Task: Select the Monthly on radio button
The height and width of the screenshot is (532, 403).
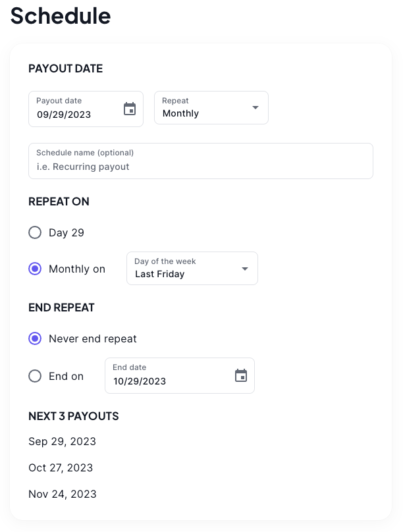Action: coord(35,269)
